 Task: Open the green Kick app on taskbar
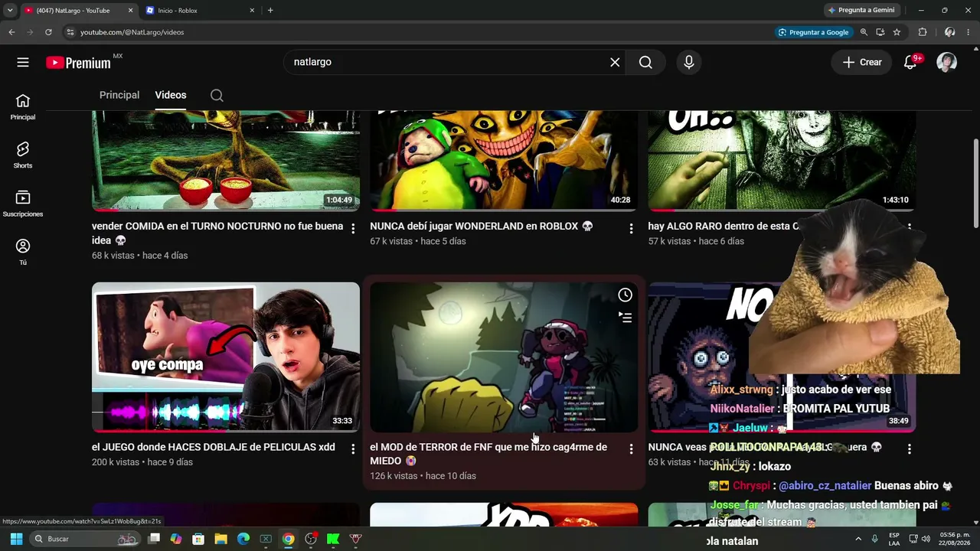point(333,539)
